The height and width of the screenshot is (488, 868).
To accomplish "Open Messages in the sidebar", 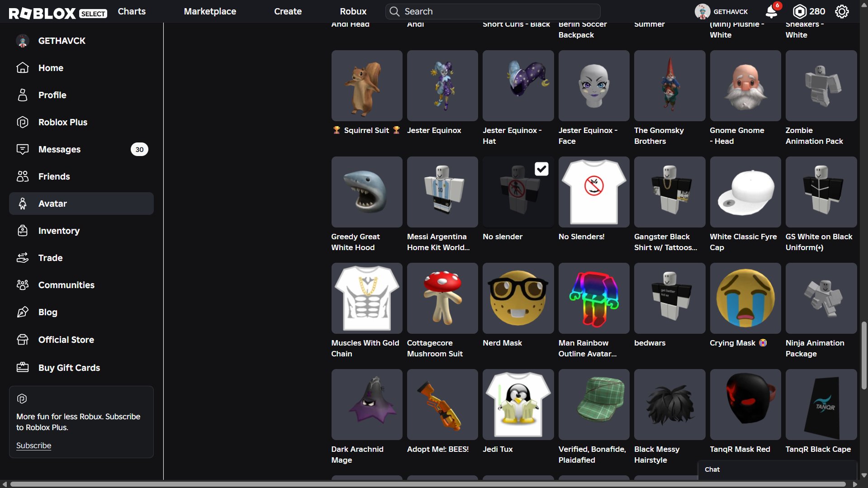I will (x=81, y=149).
